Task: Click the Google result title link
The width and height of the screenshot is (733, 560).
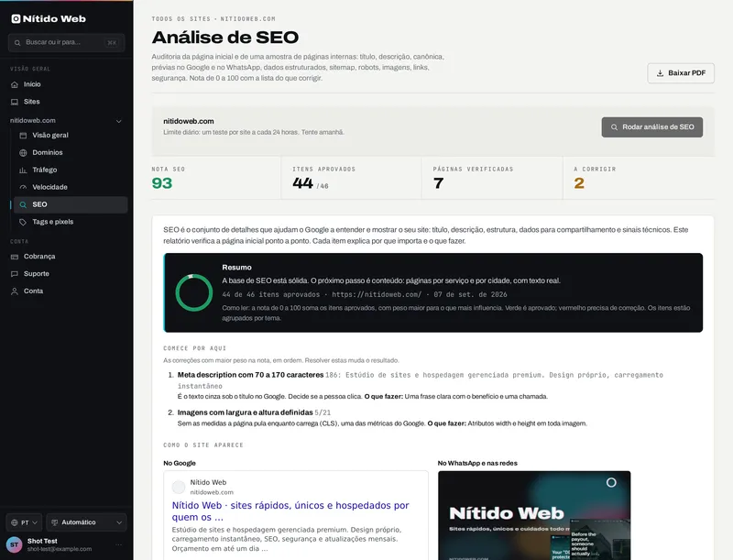Action: click(x=290, y=511)
